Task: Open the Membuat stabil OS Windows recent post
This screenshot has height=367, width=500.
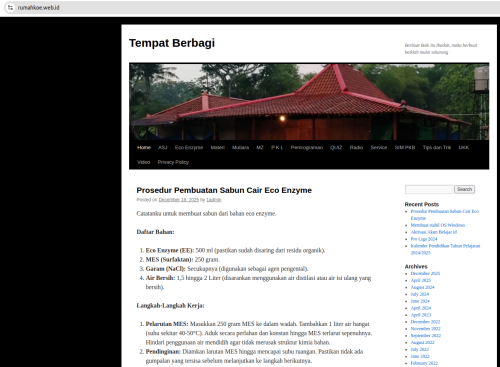Action: pyautogui.click(x=438, y=225)
